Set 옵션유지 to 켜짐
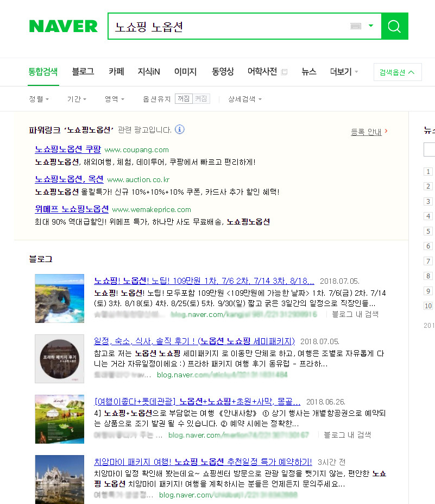 (x=201, y=98)
